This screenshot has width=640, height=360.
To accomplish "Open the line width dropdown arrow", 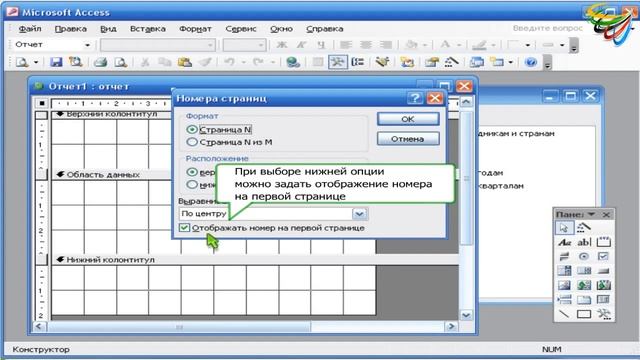I will coord(562,45).
